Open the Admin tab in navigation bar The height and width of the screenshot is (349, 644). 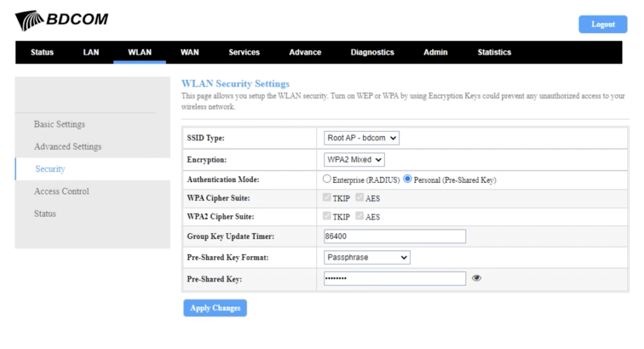[435, 52]
